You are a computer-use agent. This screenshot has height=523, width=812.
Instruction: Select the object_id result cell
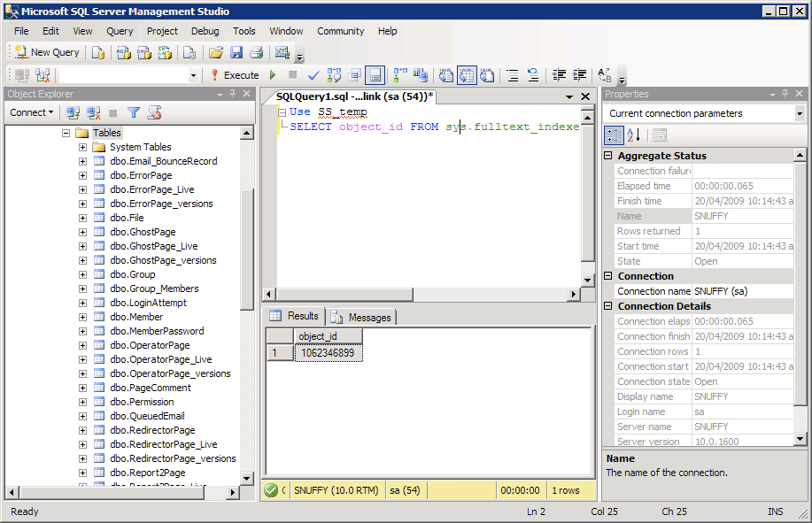coord(329,351)
